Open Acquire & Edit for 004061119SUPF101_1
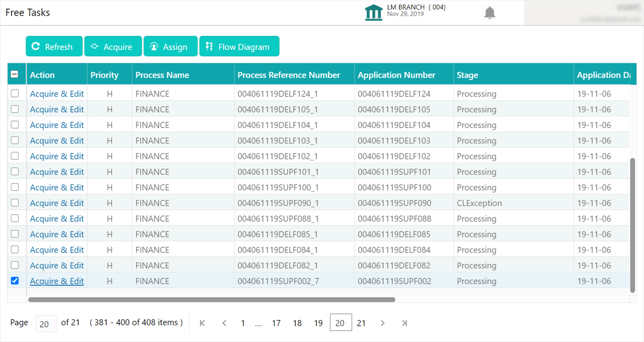This screenshot has width=644, height=342. click(x=57, y=172)
